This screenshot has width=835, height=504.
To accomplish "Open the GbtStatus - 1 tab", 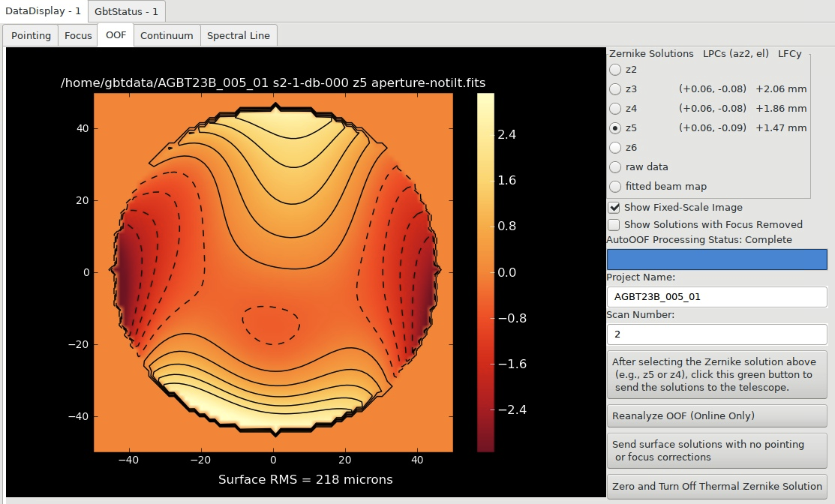I will pyautogui.click(x=126, y=11).
